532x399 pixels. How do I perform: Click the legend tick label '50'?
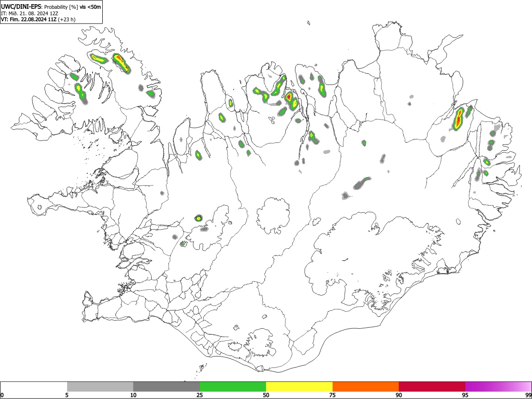[x=266, y=395]
